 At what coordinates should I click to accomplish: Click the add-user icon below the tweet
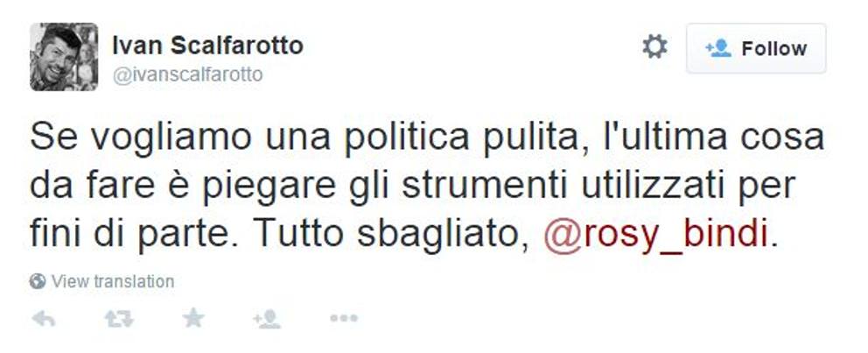(267, 319)
